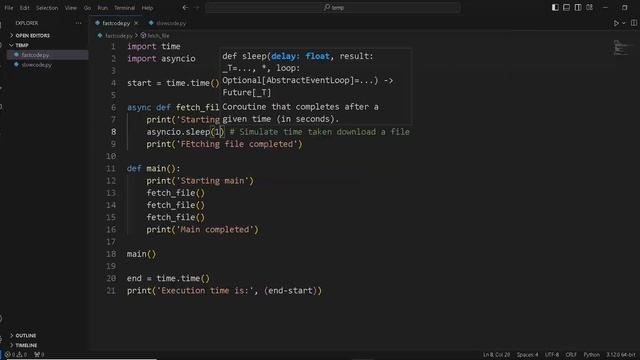Image resolution: width=640 pixels, height=360 pixels.
Task: Change line ending via 'CRLF'
Action: (571, 355)
